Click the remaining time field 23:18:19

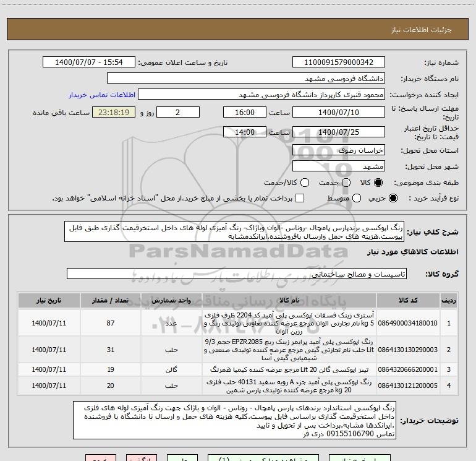point(114,113)
